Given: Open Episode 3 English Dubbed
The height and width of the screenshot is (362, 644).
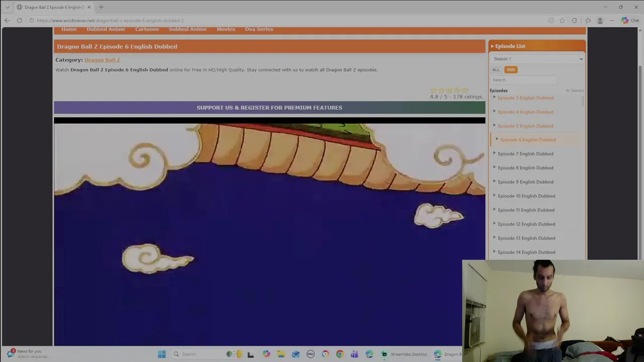Looking at the screenshot, I should (525, 98).
